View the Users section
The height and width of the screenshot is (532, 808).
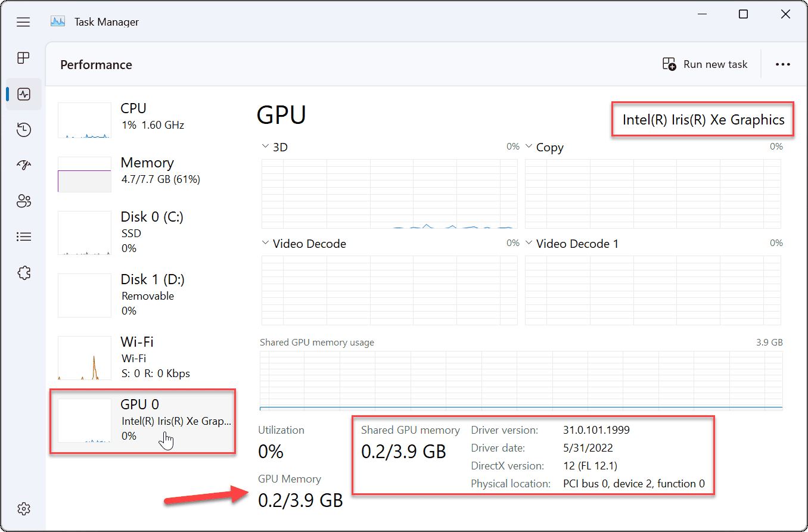pyautogui.click(x=23, y=201)
